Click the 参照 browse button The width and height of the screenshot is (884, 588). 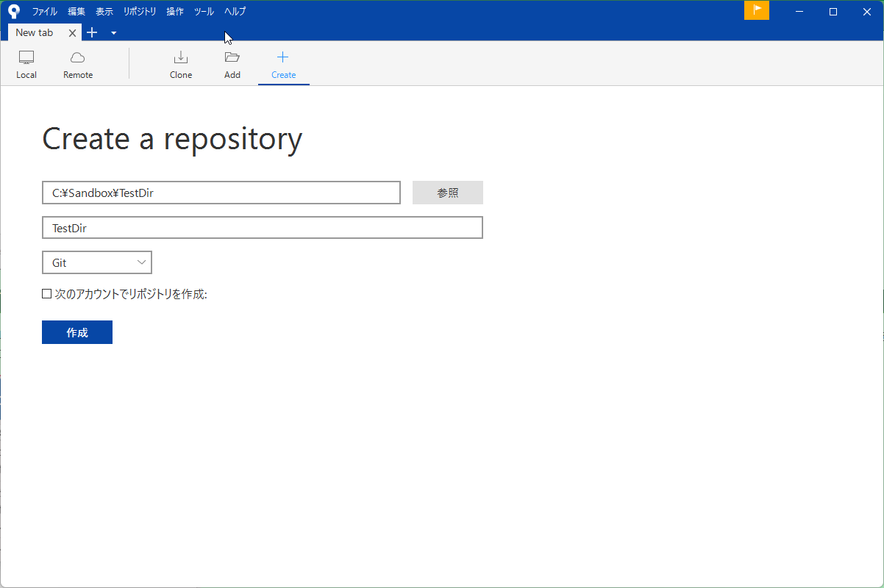click(x=448, y=193)
